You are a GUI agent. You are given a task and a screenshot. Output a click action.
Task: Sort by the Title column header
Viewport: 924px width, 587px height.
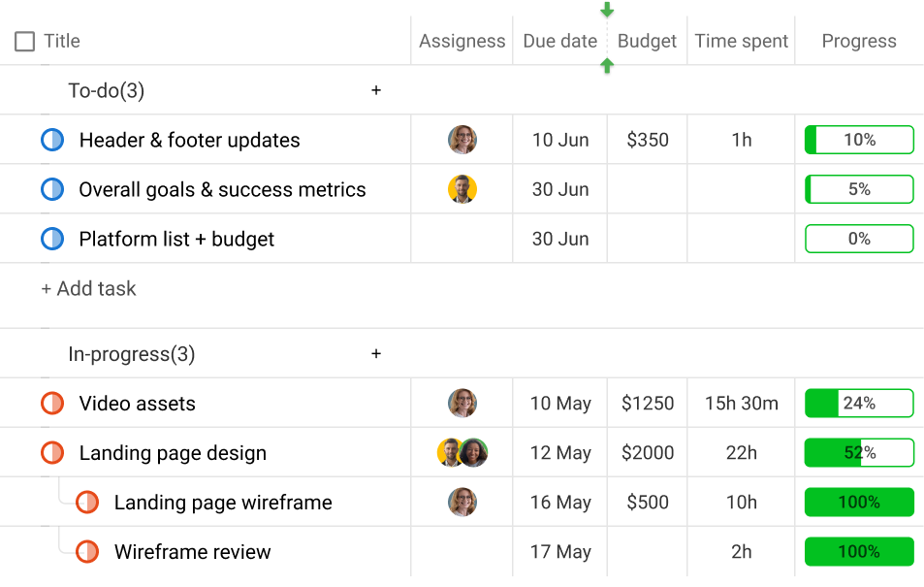[62, 41]
